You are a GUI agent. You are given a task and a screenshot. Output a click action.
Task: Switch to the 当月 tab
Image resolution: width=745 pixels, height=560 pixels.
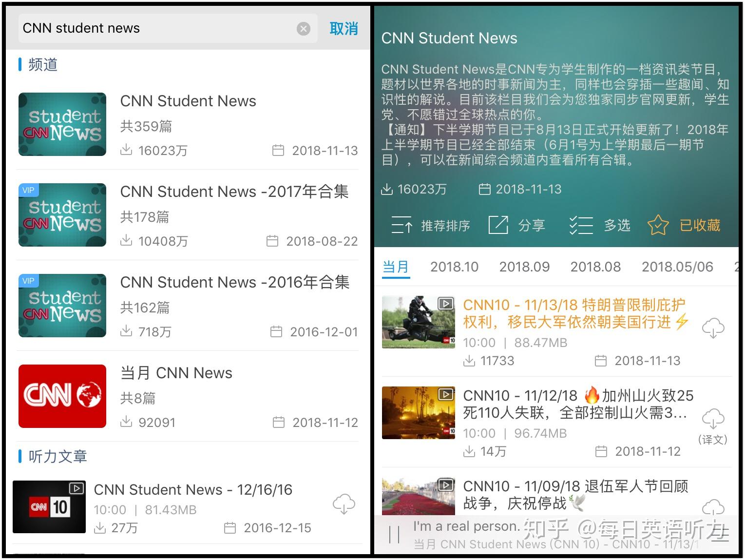(x=396, y=267)
